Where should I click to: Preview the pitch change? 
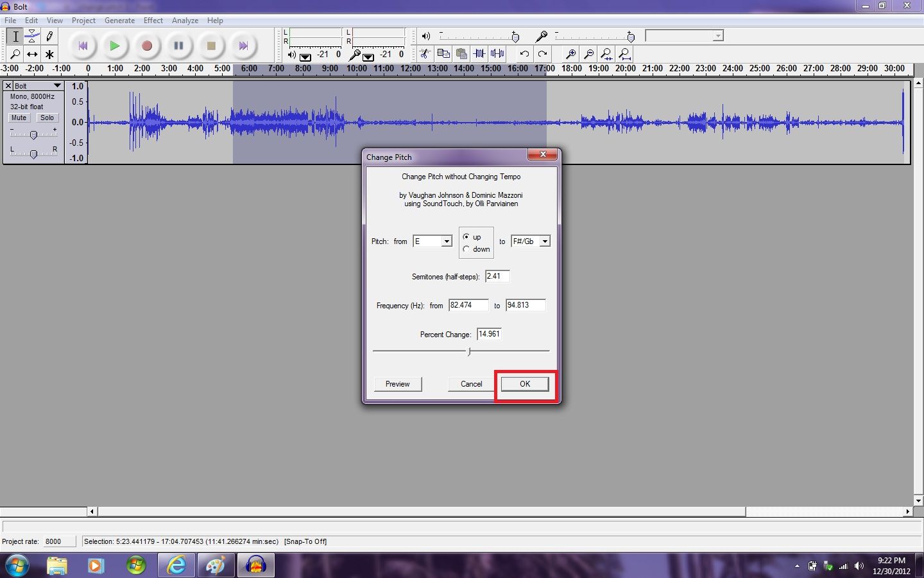(397, 383)
